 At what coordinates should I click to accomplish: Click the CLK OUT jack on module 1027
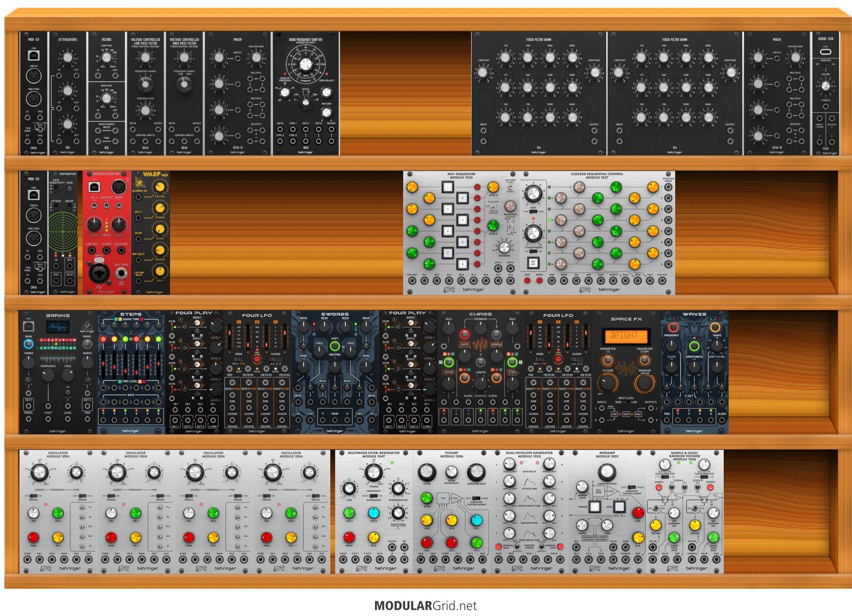pyautogui.click(x=662, y=281)
